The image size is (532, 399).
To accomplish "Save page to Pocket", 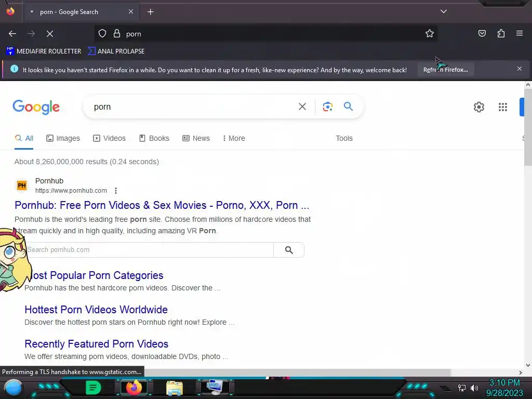I will [x=482, y=33].
